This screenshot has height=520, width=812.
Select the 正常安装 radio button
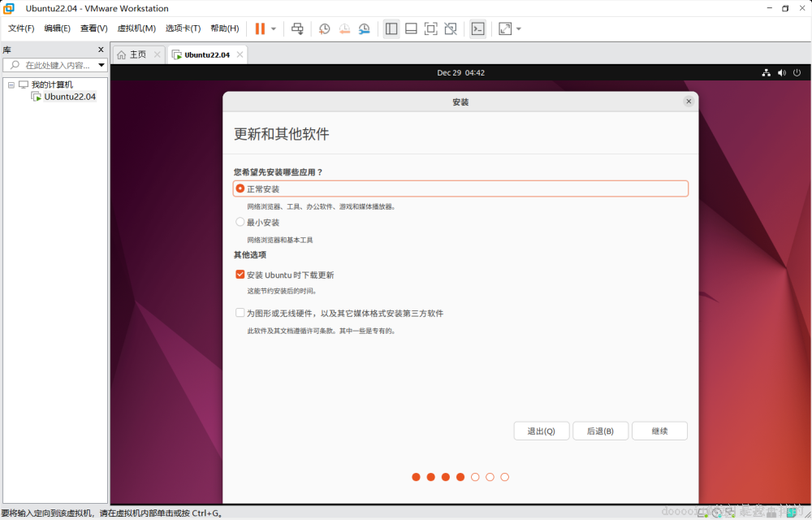[240, 188]
